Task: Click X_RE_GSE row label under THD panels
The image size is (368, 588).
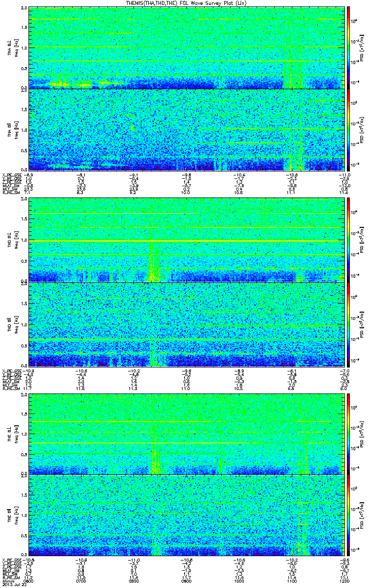Action: [11, 371]
